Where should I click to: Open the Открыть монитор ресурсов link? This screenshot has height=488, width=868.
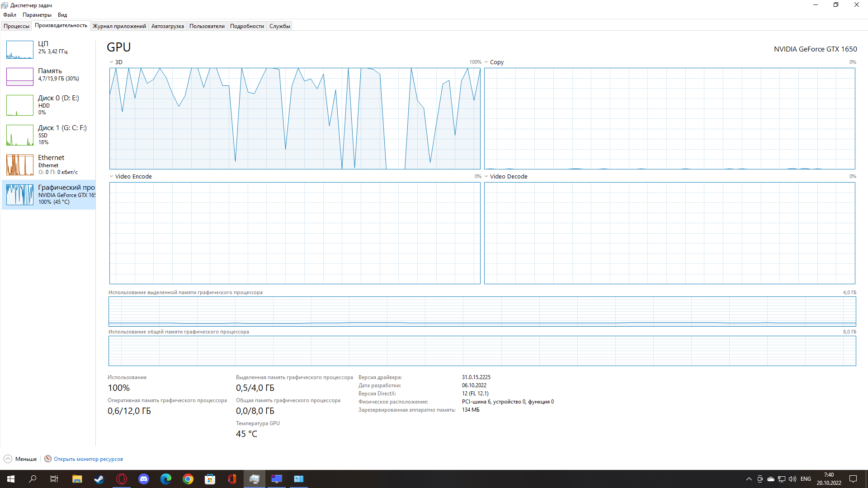coord(88,459)
